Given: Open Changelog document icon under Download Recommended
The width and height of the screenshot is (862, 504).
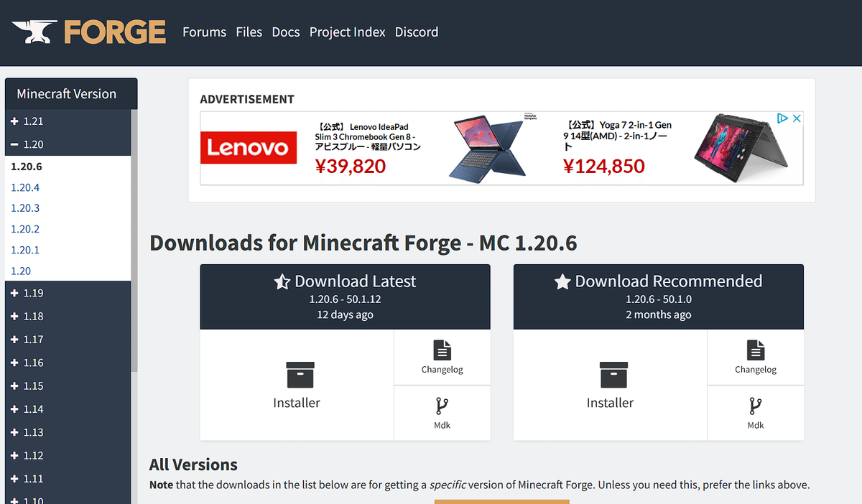Looking at the screenshot, I should point(756,350).
